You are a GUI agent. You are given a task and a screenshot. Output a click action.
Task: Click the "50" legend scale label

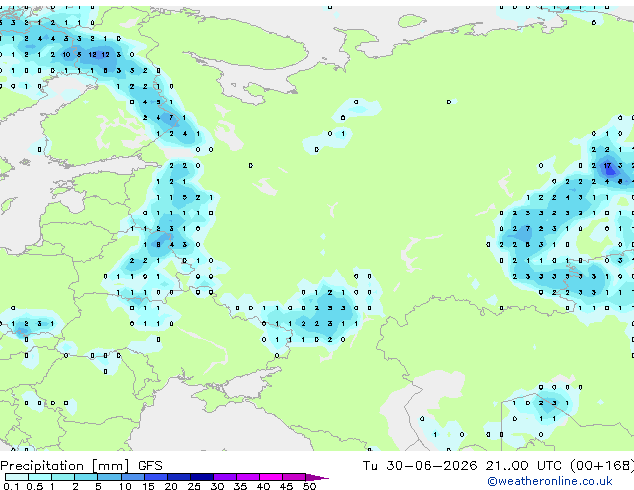[309, 486]
